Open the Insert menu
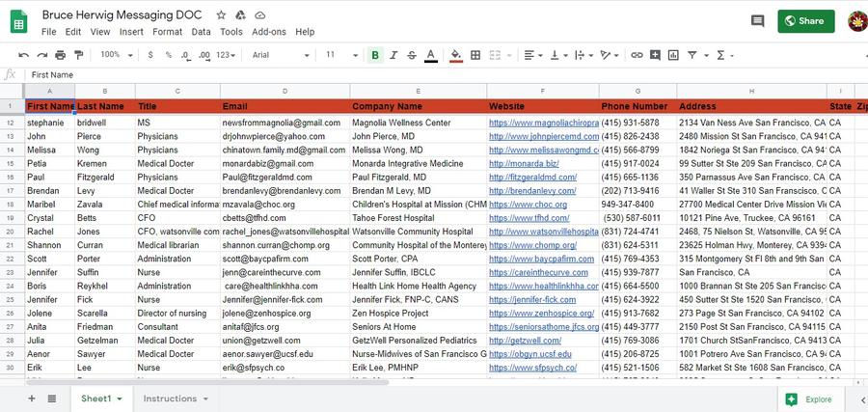 131,32
